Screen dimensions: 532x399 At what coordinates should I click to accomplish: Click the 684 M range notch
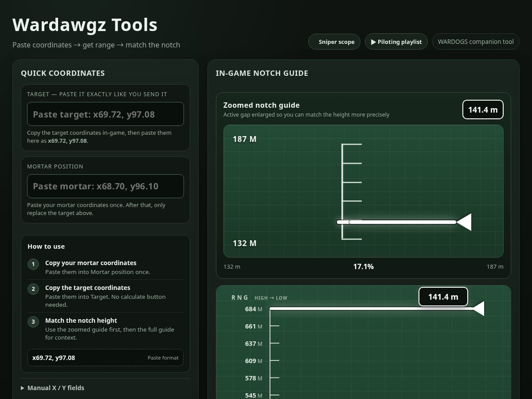[254, 309]
